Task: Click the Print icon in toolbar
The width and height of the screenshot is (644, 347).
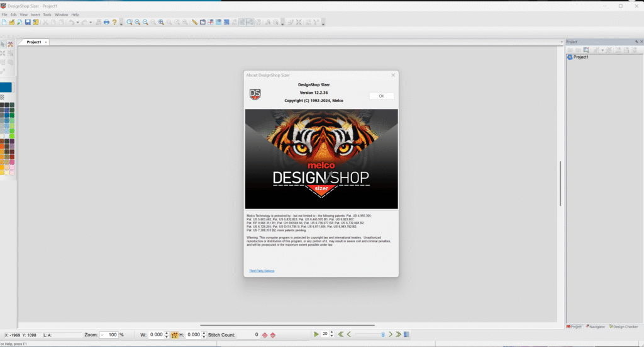Action: 106,22
